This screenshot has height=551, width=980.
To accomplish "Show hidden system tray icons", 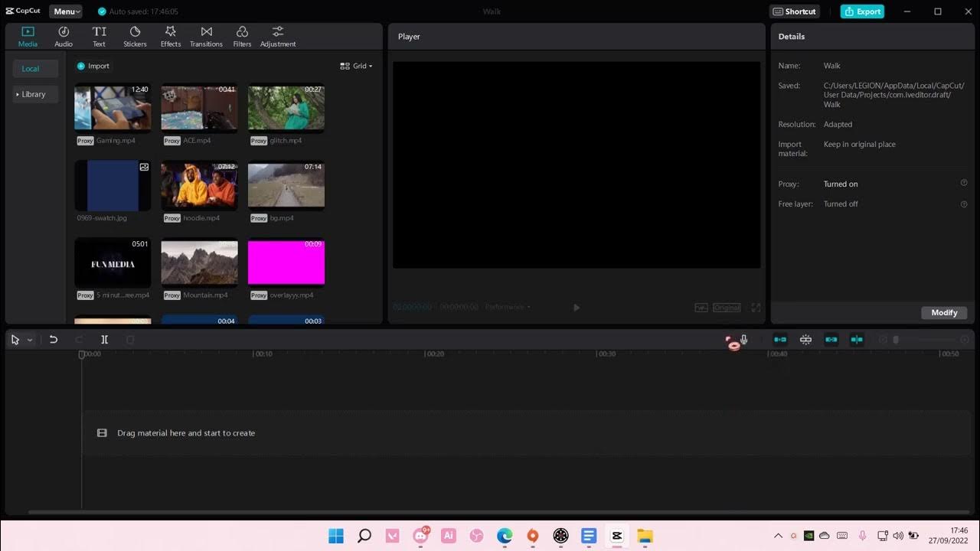I will (779, 536).
